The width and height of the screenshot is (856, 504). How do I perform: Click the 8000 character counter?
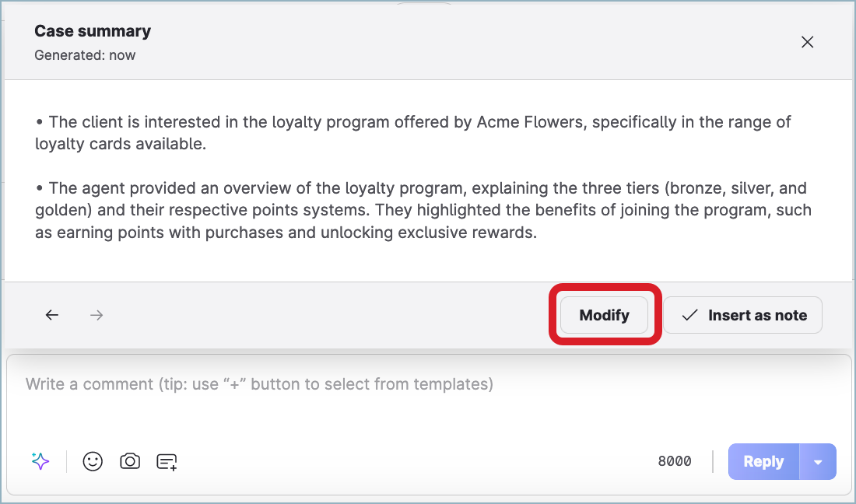coord(674,461)
